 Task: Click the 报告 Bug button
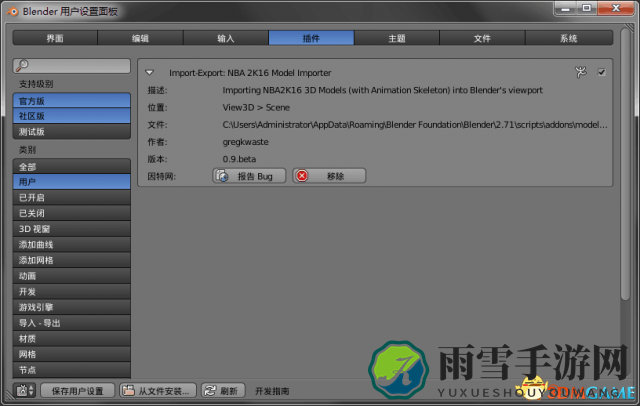coord(249,176)
